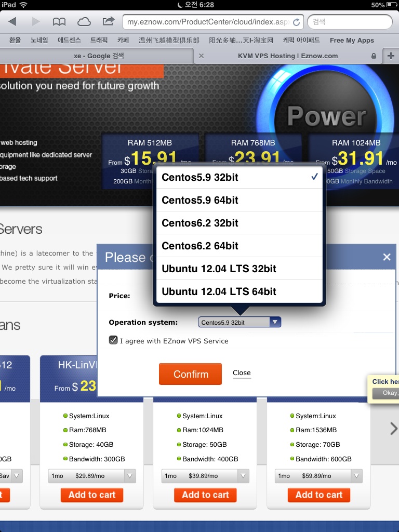
Task: Open a new tab with plus
Action: (391, 56)
